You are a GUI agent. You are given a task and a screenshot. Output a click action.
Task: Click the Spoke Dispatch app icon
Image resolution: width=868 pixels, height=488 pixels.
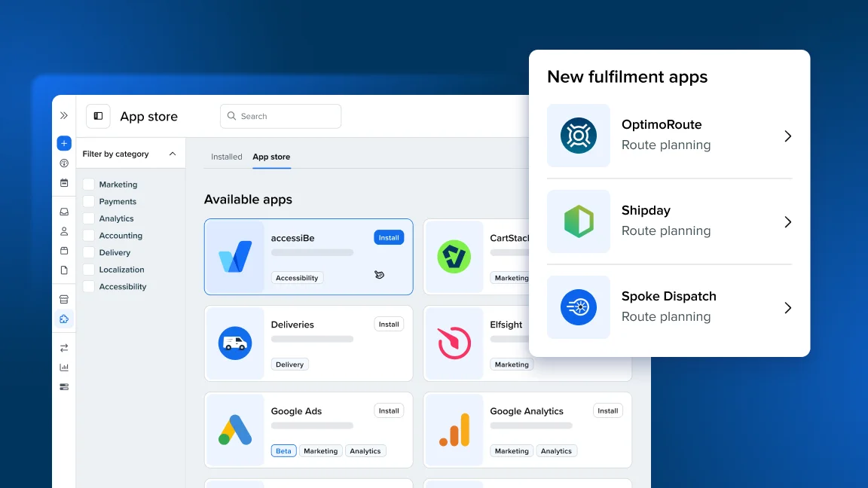point(579,307)
